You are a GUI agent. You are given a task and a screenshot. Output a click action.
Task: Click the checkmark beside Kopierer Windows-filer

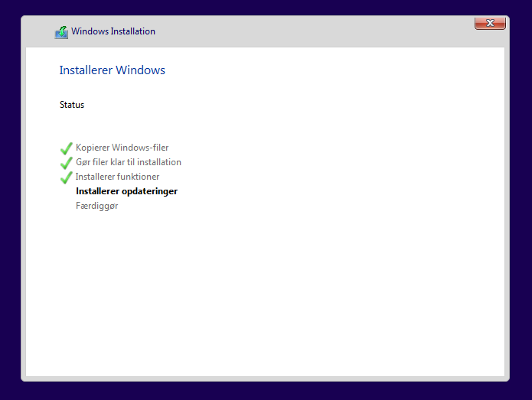tap(66, 148)
